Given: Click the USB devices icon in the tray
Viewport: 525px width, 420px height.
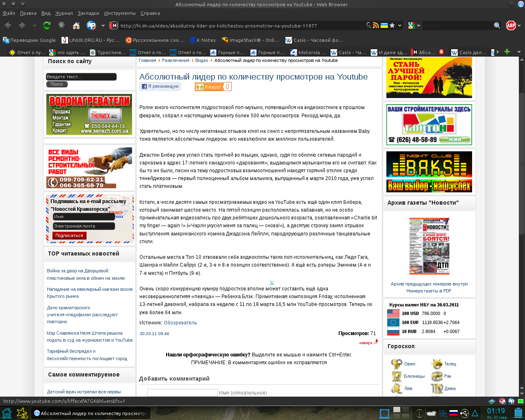Looking at the screenshot, I should 464,413.
